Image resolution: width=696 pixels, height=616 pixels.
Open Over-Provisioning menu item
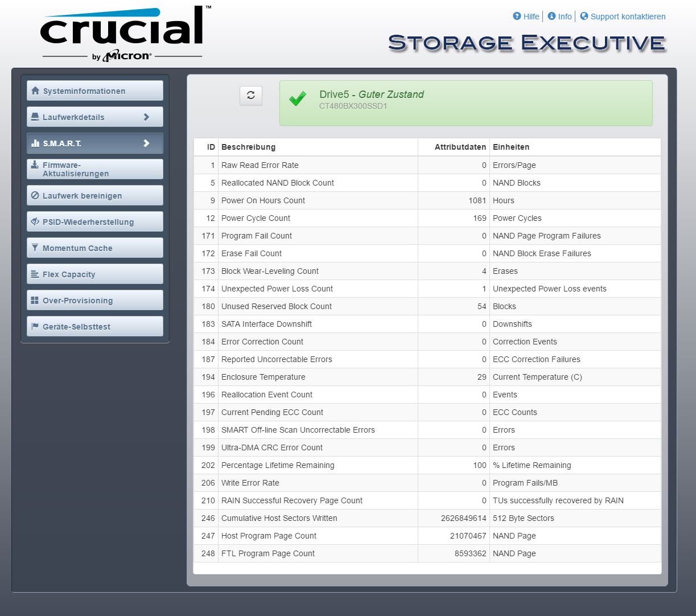click(x=95, y=300)
